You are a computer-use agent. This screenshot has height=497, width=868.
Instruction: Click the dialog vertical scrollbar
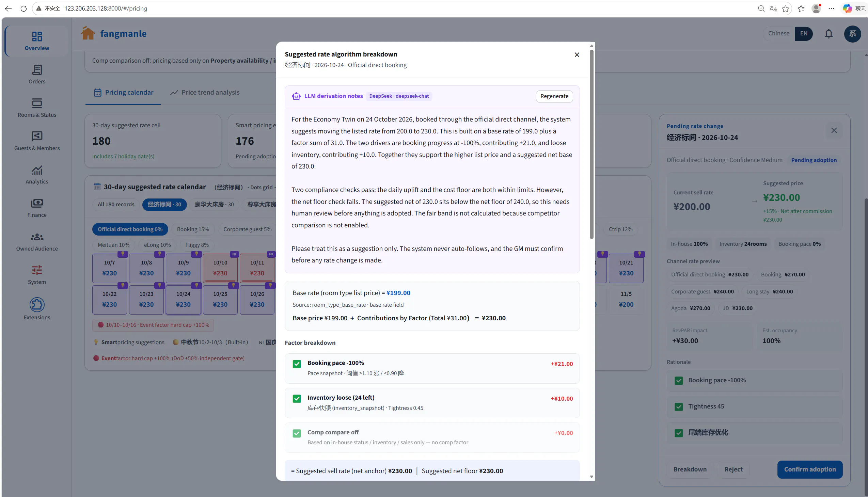[x=591, y=144]
